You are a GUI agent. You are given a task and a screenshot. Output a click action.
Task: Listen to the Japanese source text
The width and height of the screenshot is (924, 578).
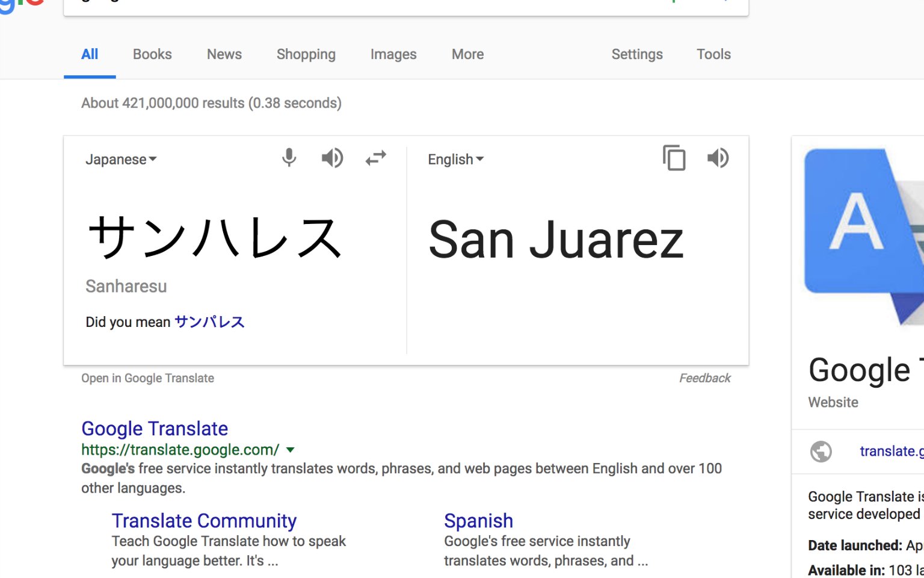[332, 158]
